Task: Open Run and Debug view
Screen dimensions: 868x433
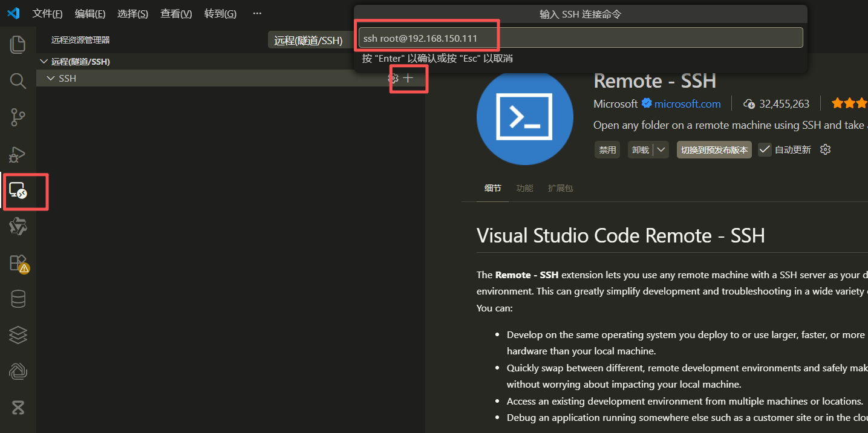Action: (18, 154)
